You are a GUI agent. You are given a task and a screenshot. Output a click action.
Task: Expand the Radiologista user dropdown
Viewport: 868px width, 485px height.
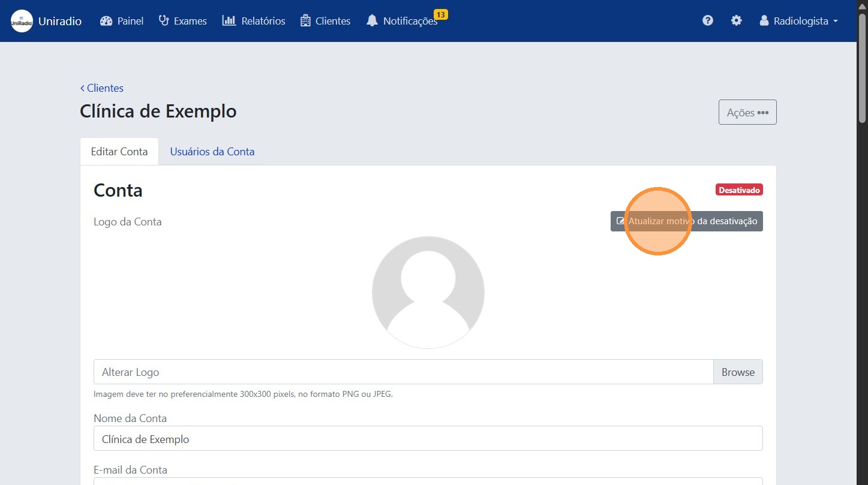point(798,21)
